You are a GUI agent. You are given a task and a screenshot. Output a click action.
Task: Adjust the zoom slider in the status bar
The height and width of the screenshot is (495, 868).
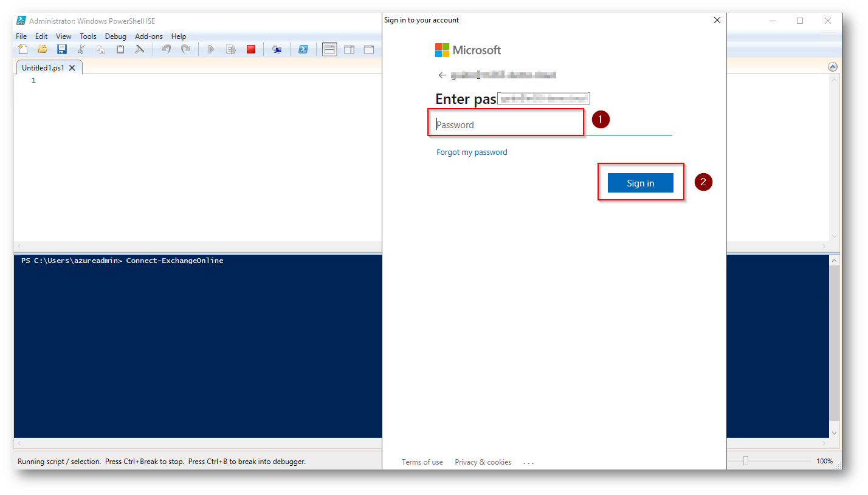(746, 461)
